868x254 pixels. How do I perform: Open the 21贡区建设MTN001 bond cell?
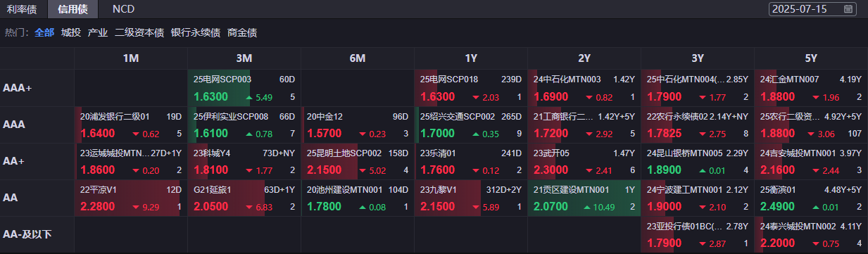[584, 198]
